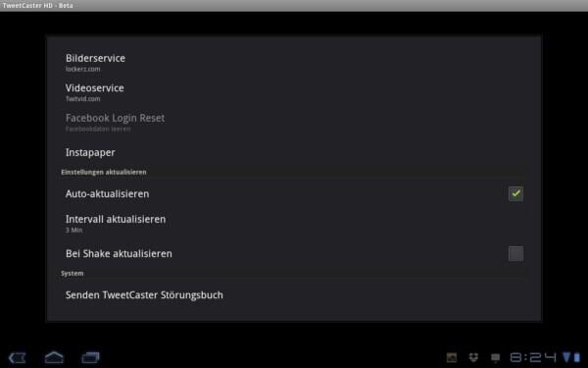Click the 3 Min interval value
588x368 pixels.
(x=73, y=231)
